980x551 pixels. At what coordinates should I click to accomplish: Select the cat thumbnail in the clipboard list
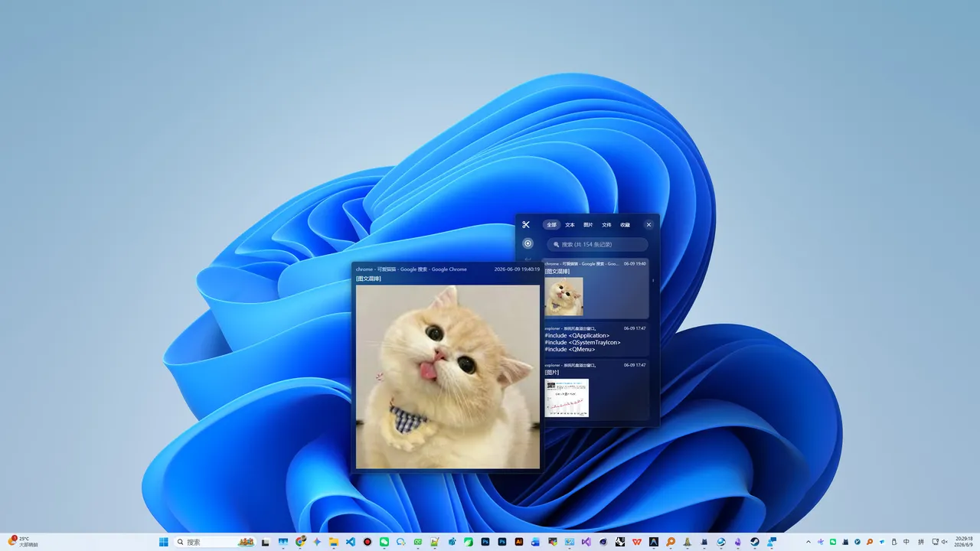click(x=563, y=296)
